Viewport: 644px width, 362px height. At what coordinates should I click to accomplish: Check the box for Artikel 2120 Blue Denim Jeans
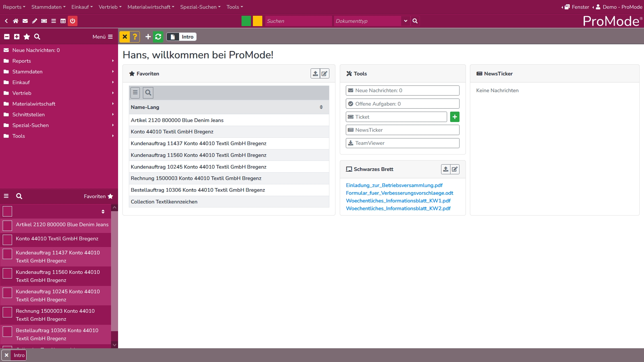7,226
